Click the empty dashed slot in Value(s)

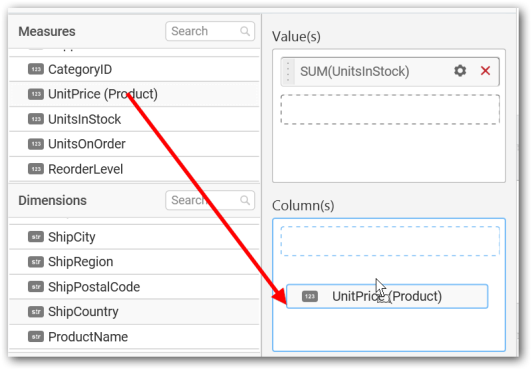pos(390,110)
